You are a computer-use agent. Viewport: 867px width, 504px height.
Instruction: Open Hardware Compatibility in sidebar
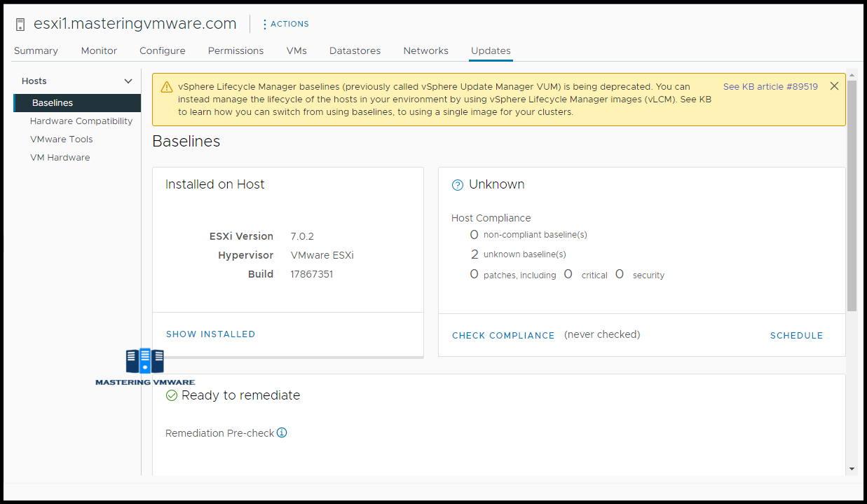coord(81,121)
